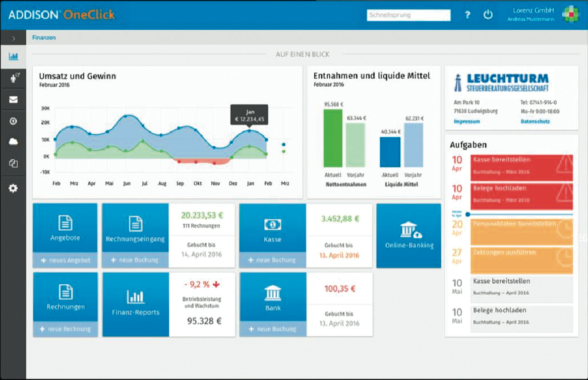Click the dark green Aktuell Nettoentnahmen bar
This screenshot has height=380, width=588.
[x=332, y=139]
